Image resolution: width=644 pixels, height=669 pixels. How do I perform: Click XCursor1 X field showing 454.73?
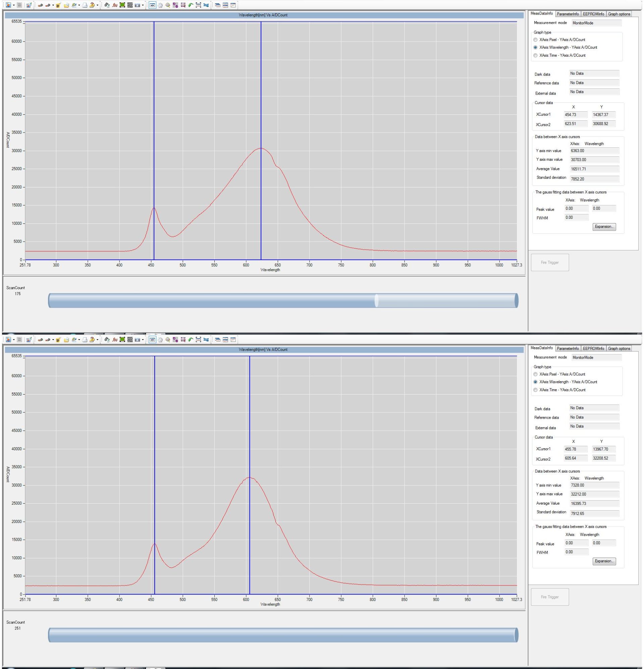[576, 115]
